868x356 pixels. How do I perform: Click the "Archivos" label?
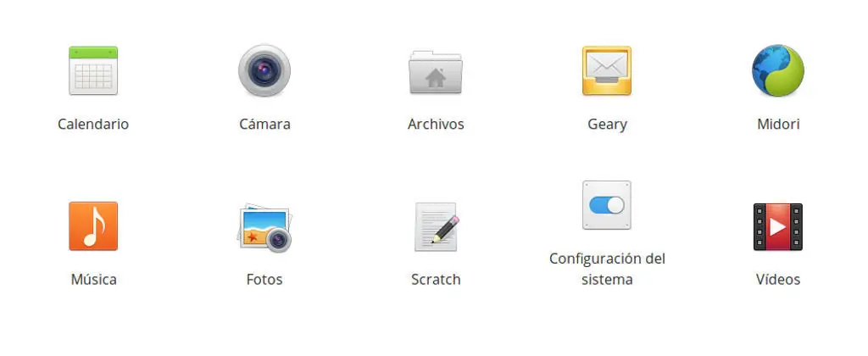[x=436, y=124]
